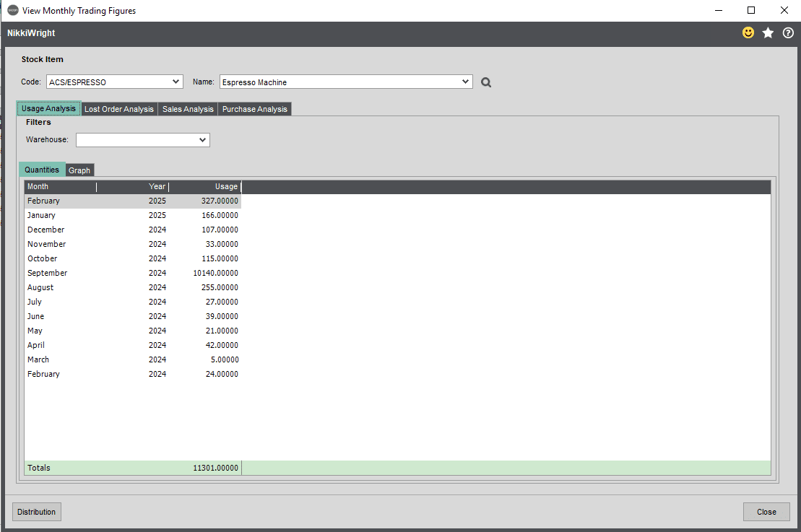
Task: Open the Purchase Analysis tab
Action: [x=255, y=109]
